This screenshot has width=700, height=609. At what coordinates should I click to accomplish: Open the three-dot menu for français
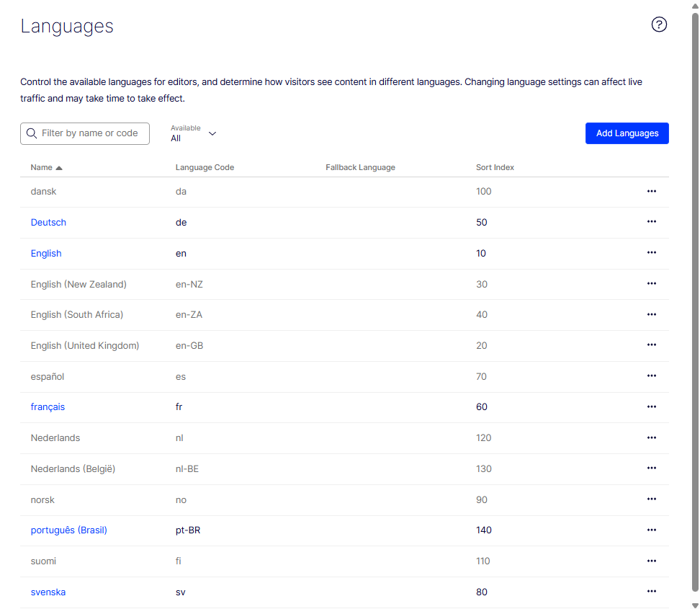pos(651,407)
